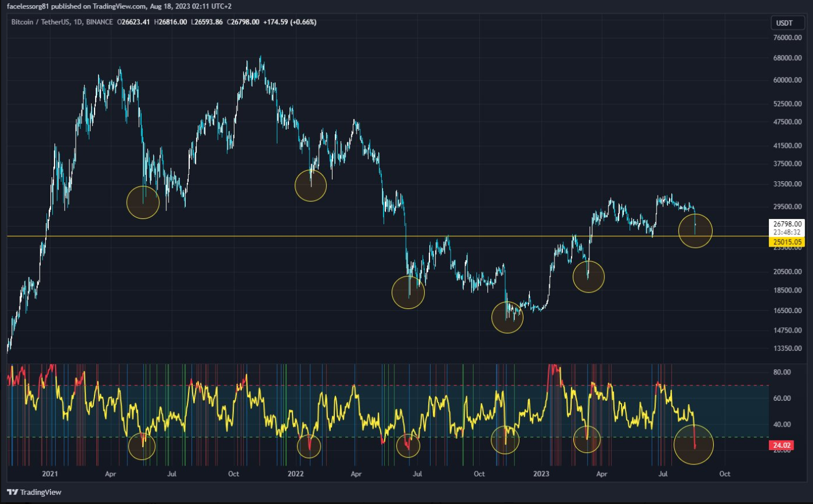This screenshot has width=813, height=504.
Task: Select the yellow horizontal line at 25015
Action: click(x=388, y=236)
